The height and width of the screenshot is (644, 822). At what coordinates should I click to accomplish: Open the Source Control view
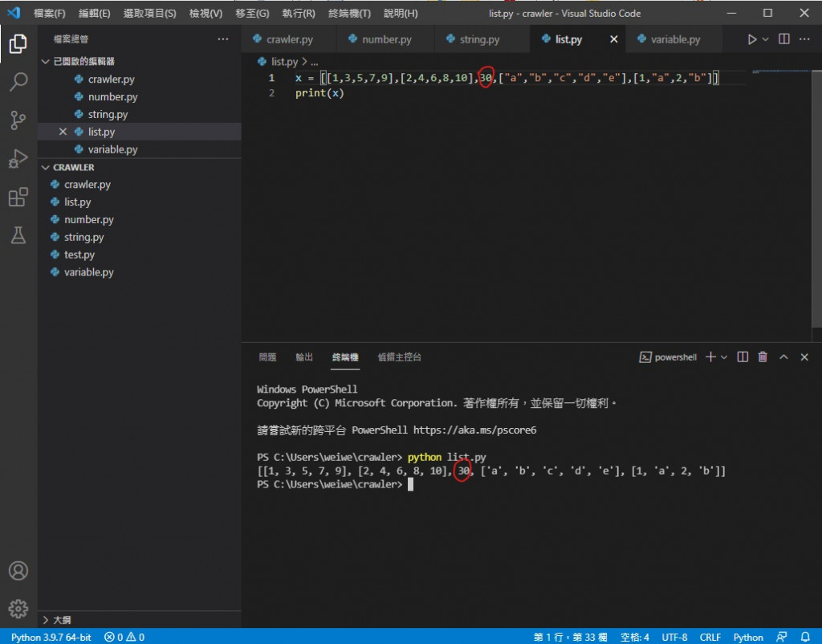click(x=18, y=120)
